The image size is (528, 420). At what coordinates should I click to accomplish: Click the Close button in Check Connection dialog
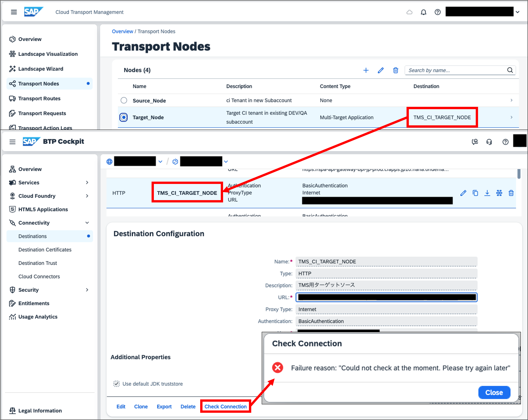[x=494, y=393]
